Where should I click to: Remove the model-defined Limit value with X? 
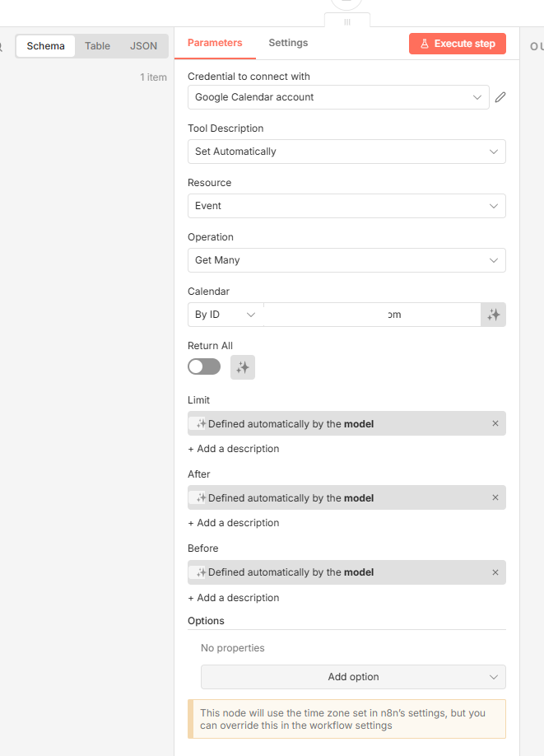pos(495,423)
